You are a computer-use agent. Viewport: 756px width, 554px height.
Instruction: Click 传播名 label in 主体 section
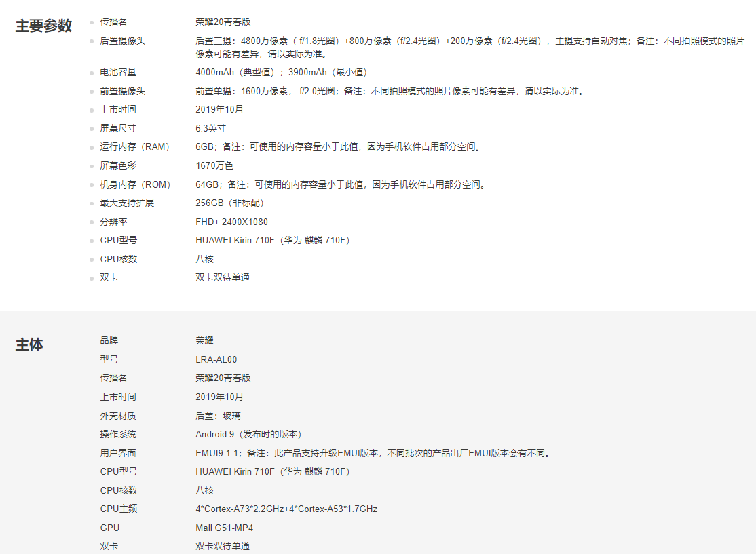point(113,378)
